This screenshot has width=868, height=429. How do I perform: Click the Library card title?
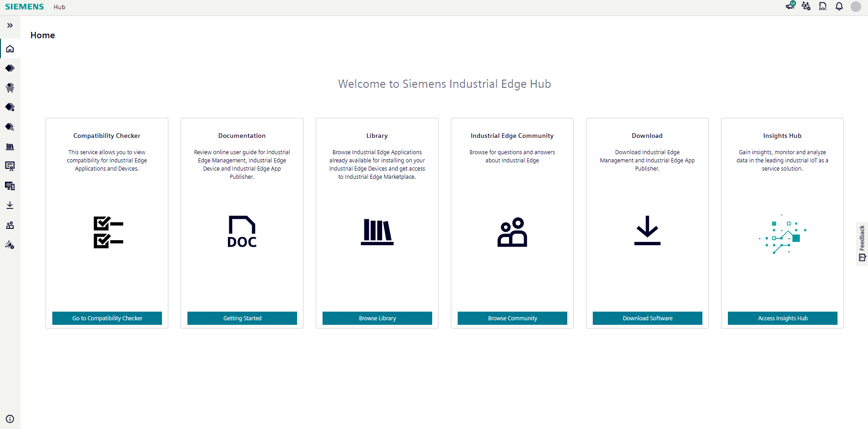pos(377,136)
